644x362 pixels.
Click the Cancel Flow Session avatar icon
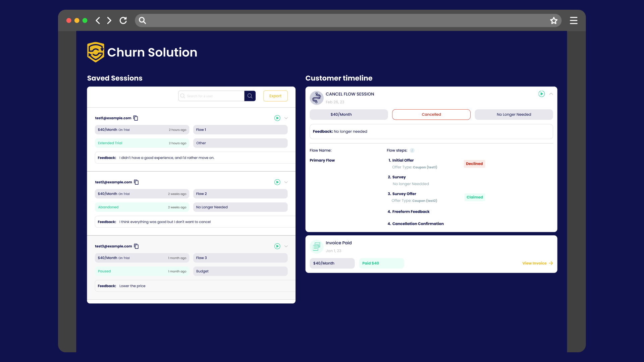point(317,98)
